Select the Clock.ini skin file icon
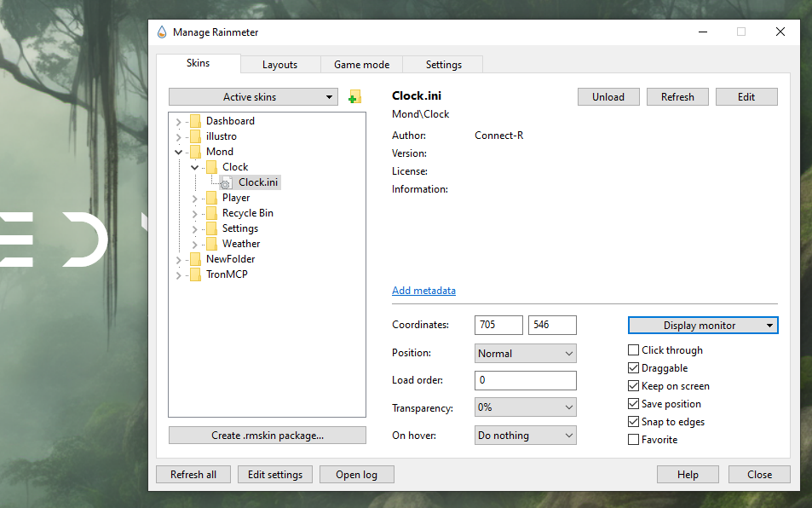The width and height of the screenshot is (812, 508). [225, 182]
